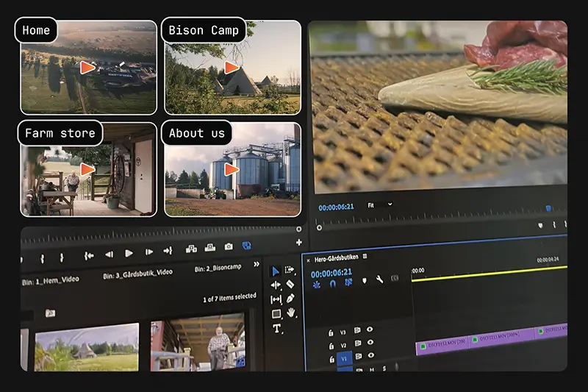Open timeline display settings wrench
This screenshot has height=392, width=588.
pyautogui.click(x=379, y=279)
